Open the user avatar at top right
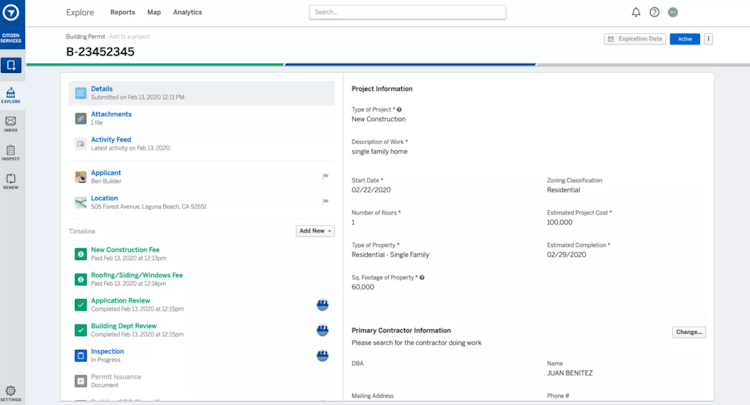 pyautogui.click(x=673, y=12)
